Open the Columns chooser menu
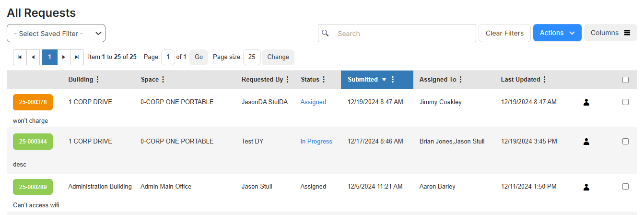 pyautogui.click(x=610, y=33)
